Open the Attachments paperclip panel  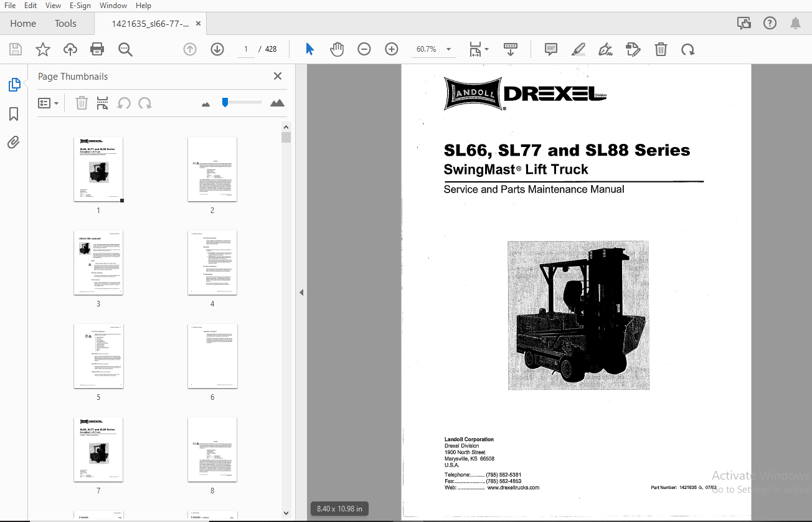pos(14,142)
